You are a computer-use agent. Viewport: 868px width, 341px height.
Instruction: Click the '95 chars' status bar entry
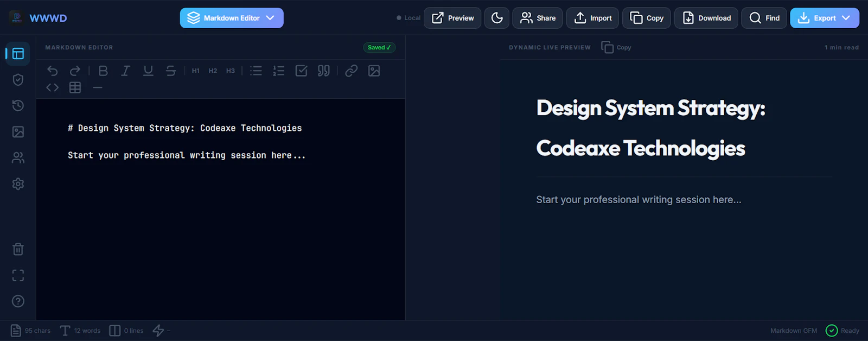pos(30,331)
